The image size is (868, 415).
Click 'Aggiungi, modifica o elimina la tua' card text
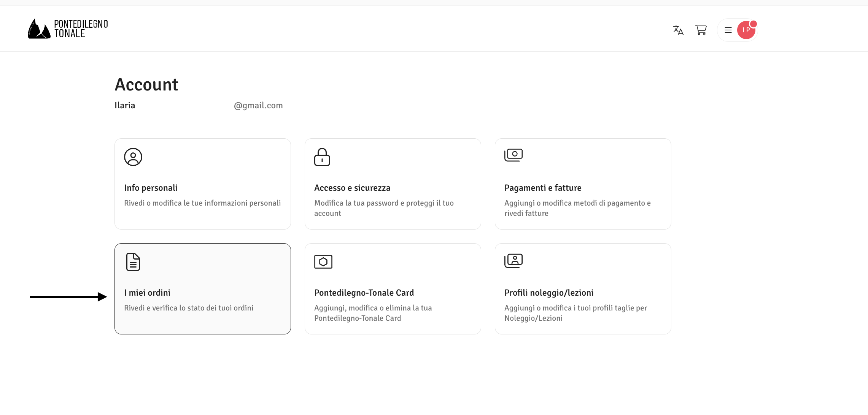pos(373,313)
